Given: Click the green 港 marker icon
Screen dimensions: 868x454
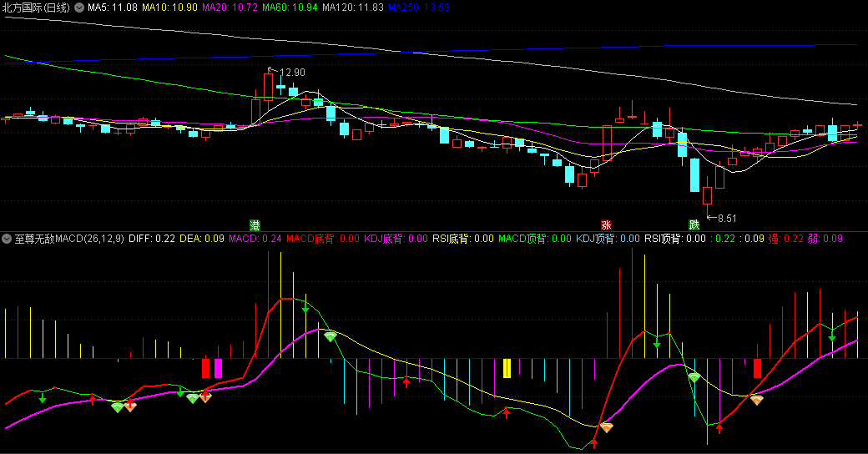Looking at the screenshot, I should tap(255, 224).
